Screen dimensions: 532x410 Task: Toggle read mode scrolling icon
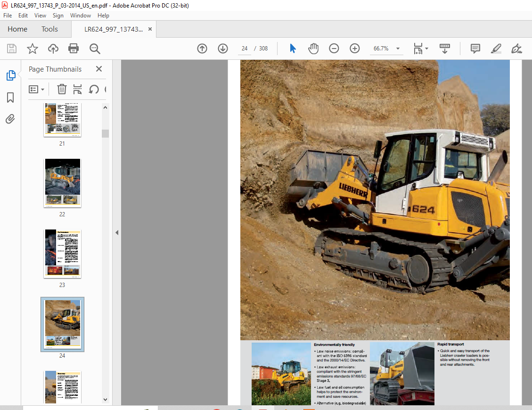[x=444, y=49]
